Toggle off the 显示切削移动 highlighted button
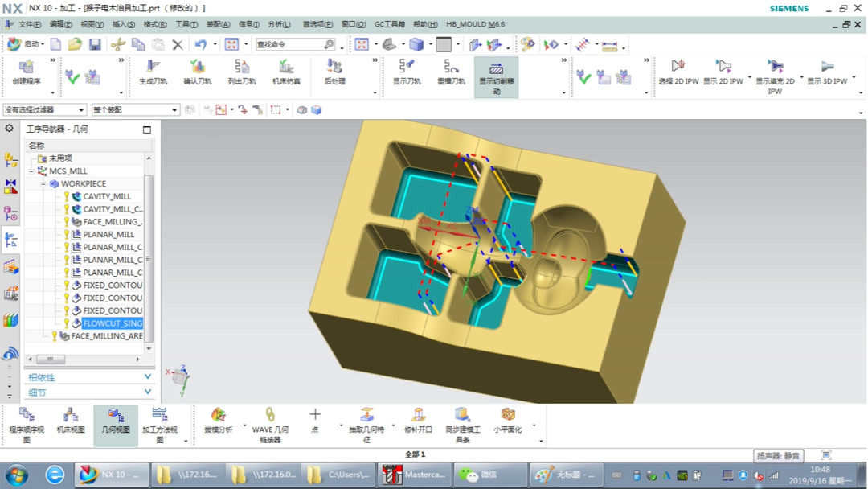Screen dimensions: 868x489 (497, 71)
